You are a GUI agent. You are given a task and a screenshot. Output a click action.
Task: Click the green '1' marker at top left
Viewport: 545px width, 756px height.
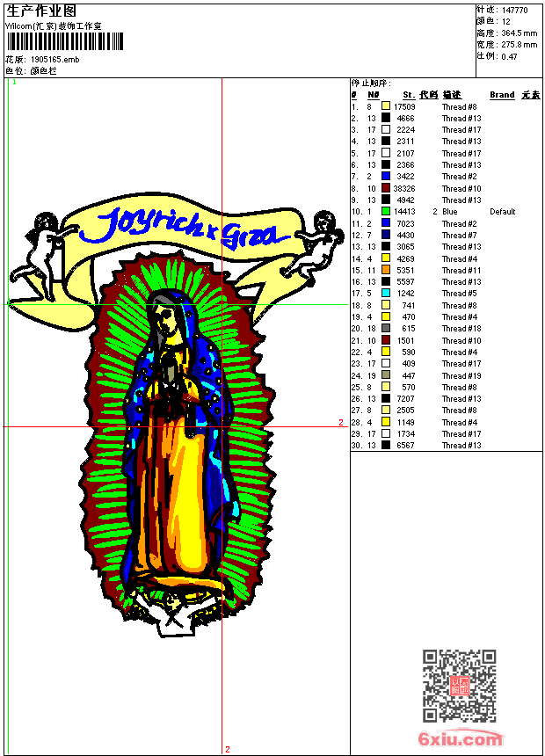click(x=14, y=83)
